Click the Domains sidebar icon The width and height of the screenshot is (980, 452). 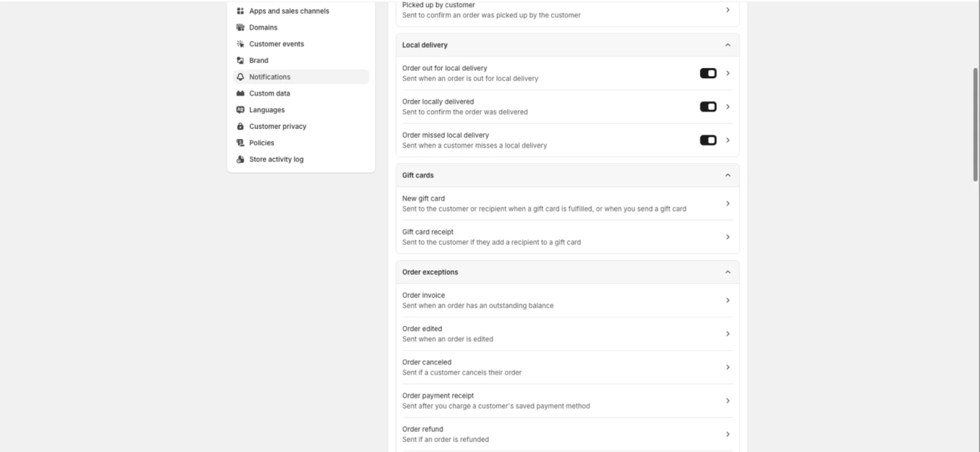coord(240,28)
